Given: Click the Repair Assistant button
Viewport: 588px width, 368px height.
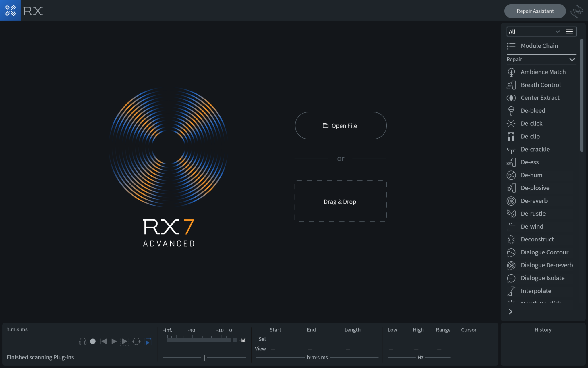Looking at the screenshot, I should tap(535, 11).
